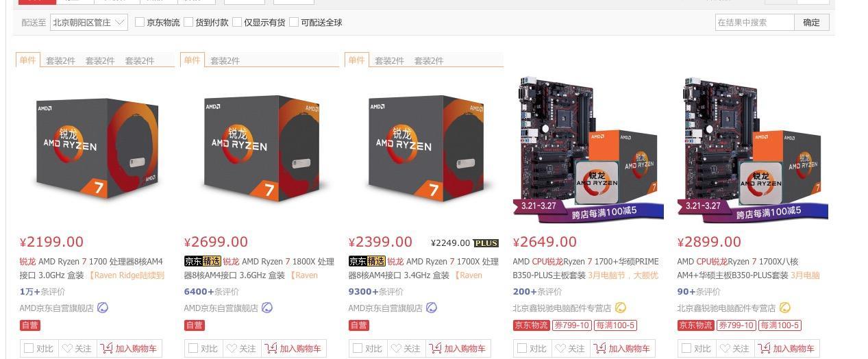Enable the 京东物流 filter checkbox
Screen dimensions: 868x359
click(140, 22)
